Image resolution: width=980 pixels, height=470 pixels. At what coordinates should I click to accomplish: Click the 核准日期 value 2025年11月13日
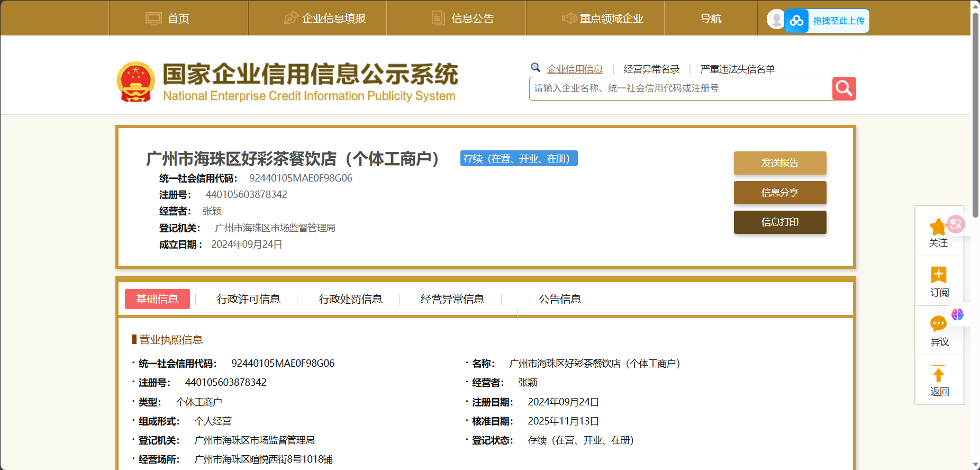click(563, 421)
